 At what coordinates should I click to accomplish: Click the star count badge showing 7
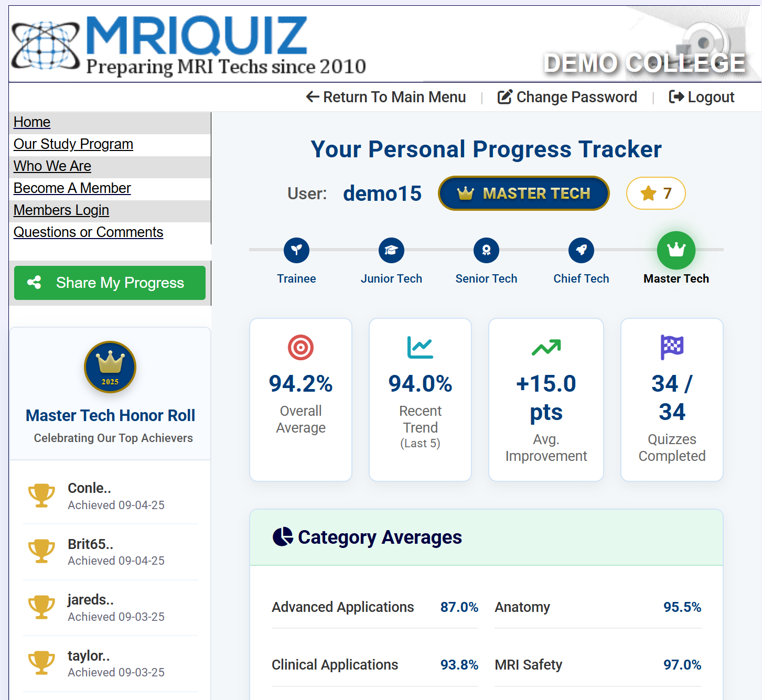coord(656,193)
